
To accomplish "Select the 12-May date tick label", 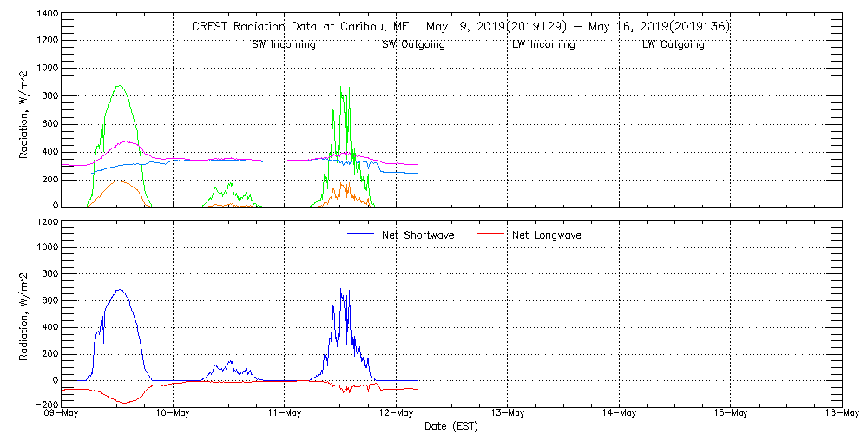I will tap(396, 413).
